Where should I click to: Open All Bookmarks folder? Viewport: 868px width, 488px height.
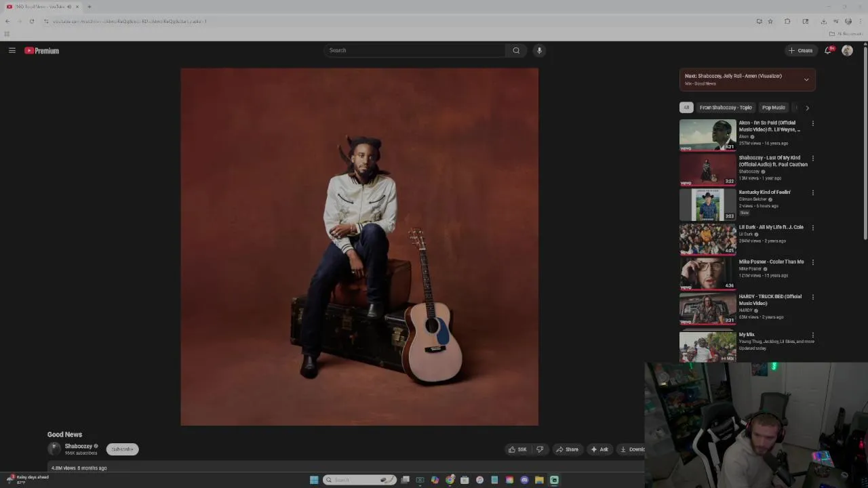[845, 33]
